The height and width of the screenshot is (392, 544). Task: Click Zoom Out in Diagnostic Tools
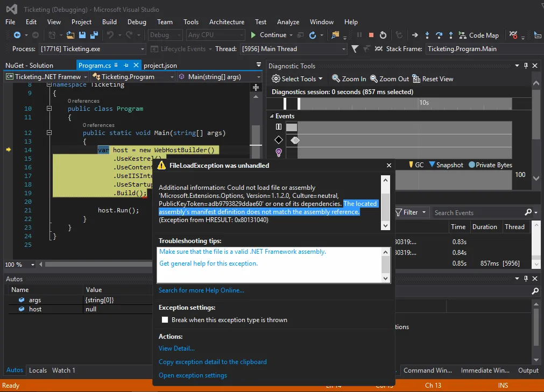(390, 79)
